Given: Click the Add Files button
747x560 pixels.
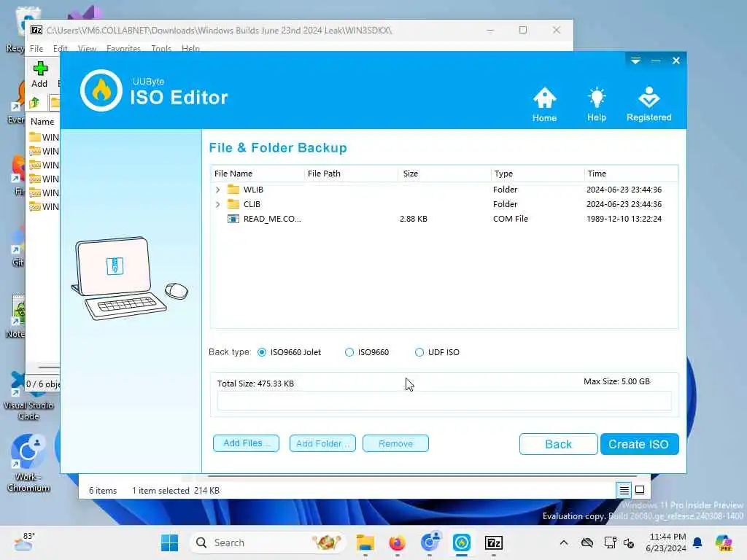Looking at the screenshot, I should (x=246, y=443).
